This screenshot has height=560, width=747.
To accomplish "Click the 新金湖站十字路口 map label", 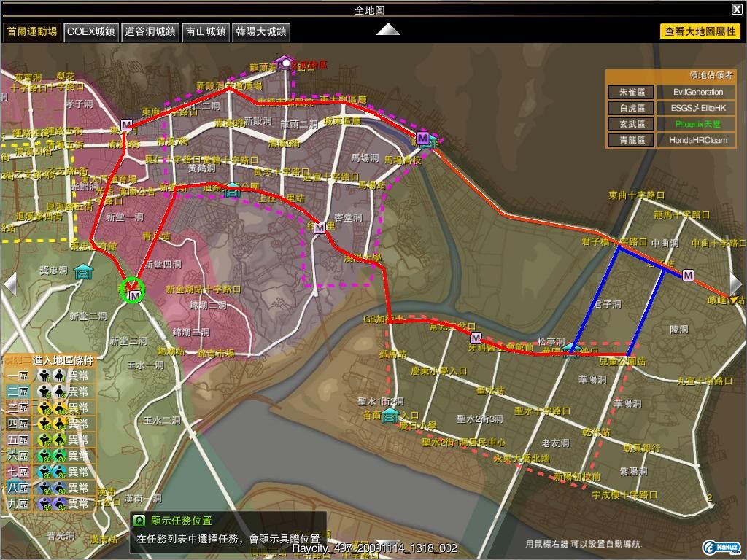I will tap(204, 289).
